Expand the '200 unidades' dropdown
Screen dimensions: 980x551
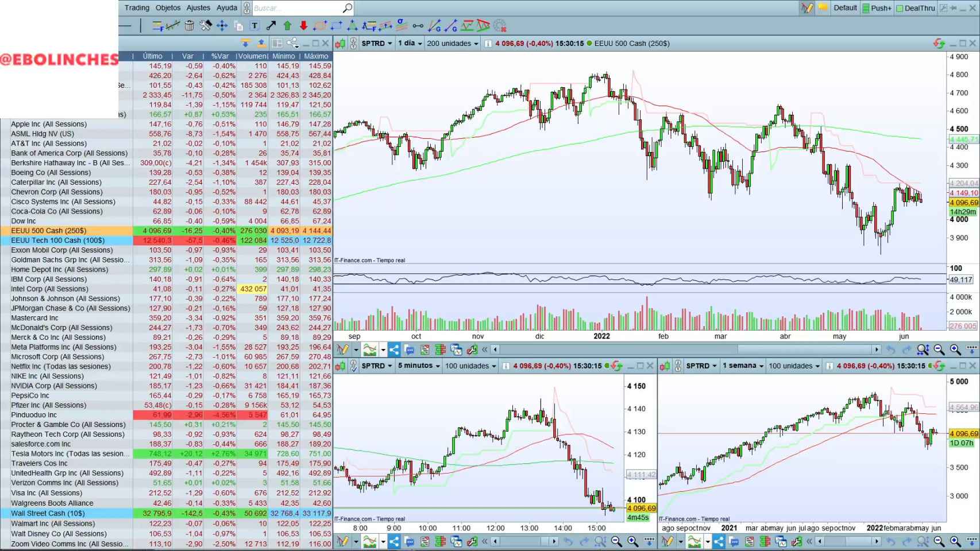452,43
